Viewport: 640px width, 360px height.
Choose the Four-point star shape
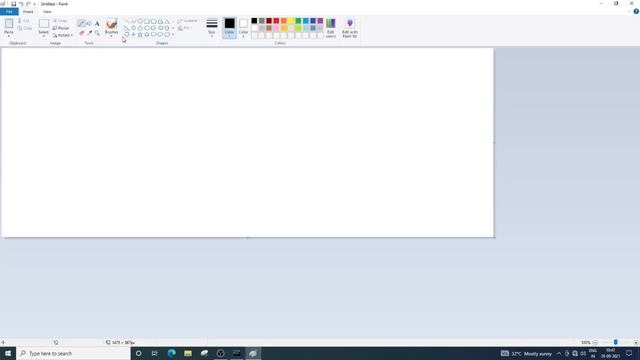(x=133, y=35)
